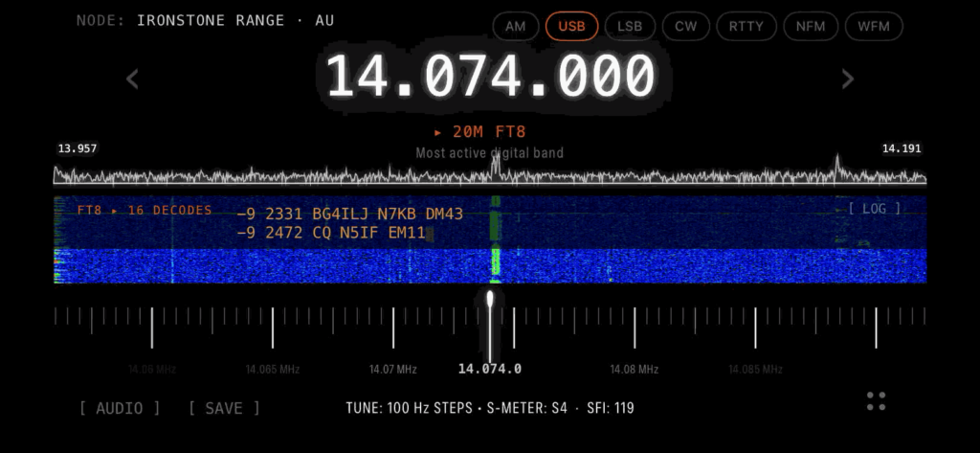Image resolution: width=980 pixels, height=453 pixels.
Task: Click the tuning dial needle handle
Action: [x=490, y=299]
